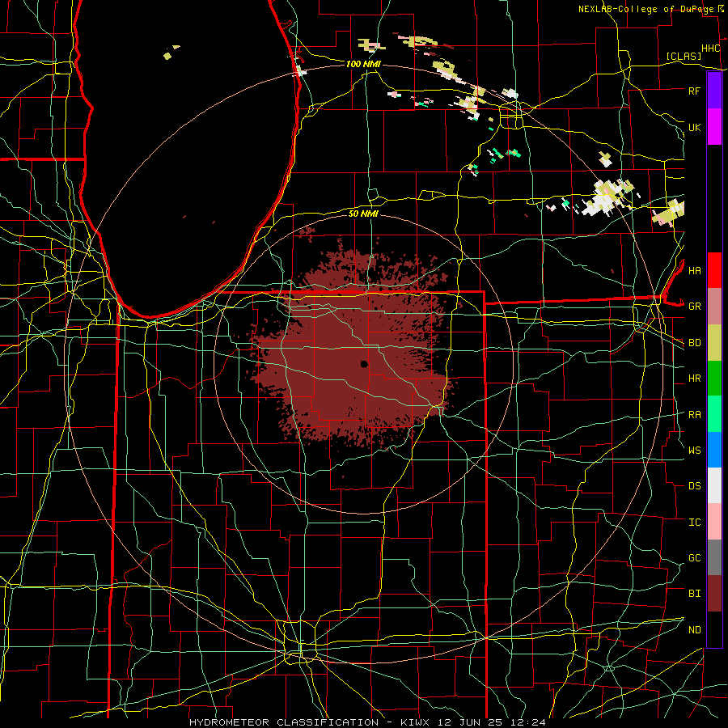Click the 50 NMI range ring label
This screenshot has width=728, height=728.
[363, 214]
